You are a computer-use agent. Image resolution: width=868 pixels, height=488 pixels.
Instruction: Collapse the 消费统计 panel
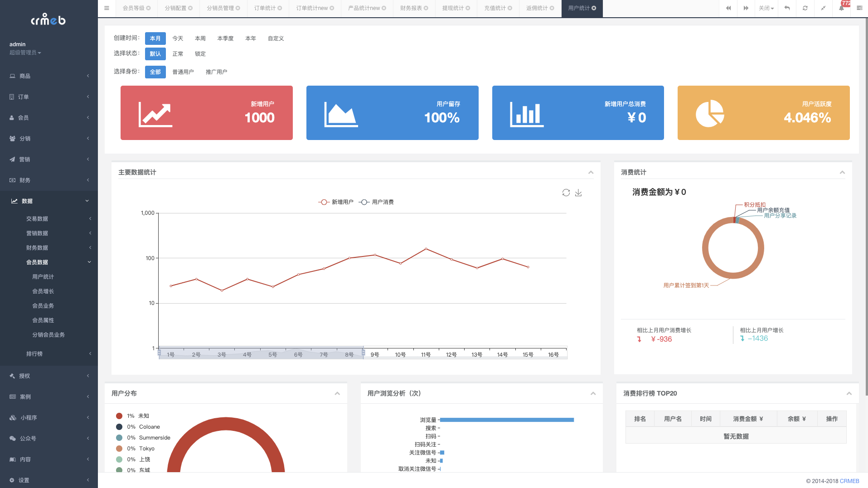(842, 172)
